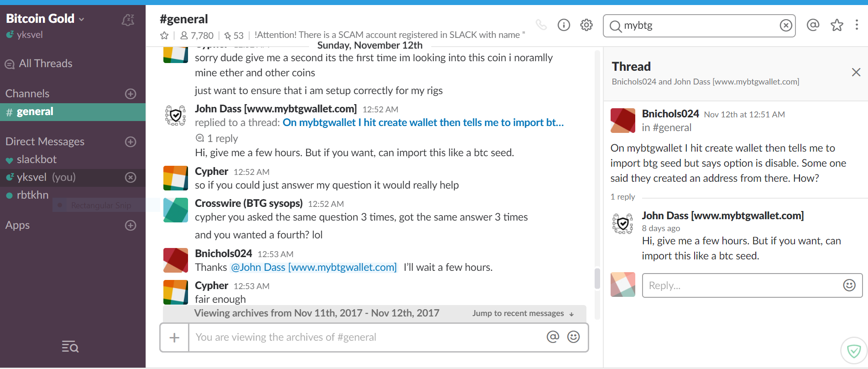Select the general channel
The height and width of the screenshot is (369, 868).
(x=73, y=112)
